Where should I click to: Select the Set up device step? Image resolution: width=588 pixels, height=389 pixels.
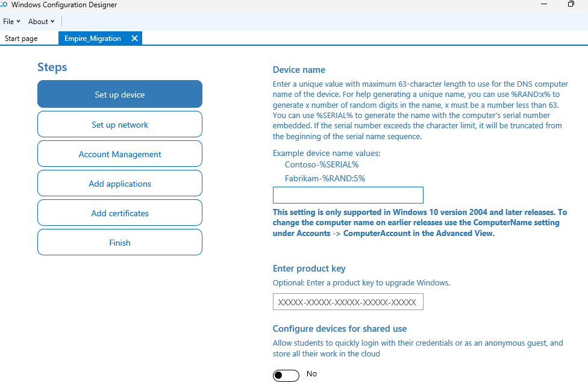(x=119, y=94)
